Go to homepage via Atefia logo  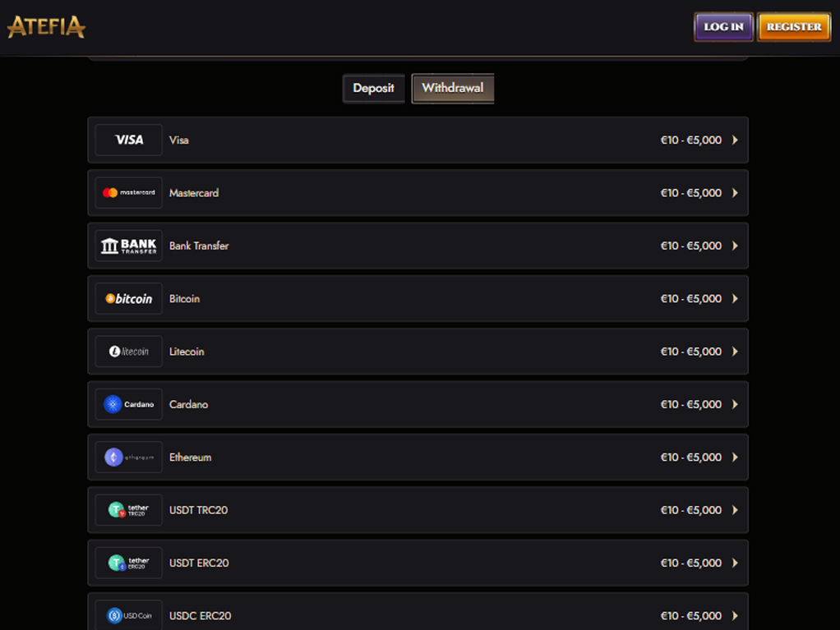coord(46,27)
